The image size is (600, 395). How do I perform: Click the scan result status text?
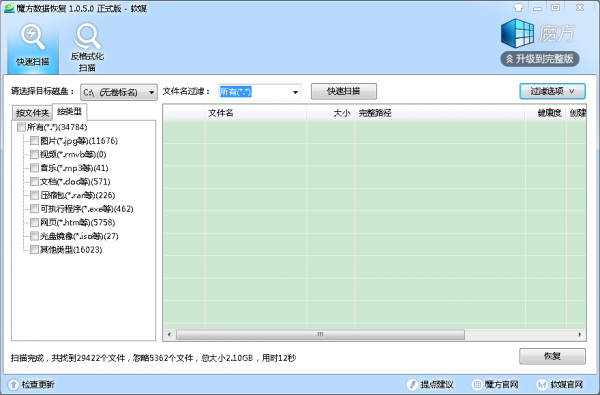coord(153,358)
